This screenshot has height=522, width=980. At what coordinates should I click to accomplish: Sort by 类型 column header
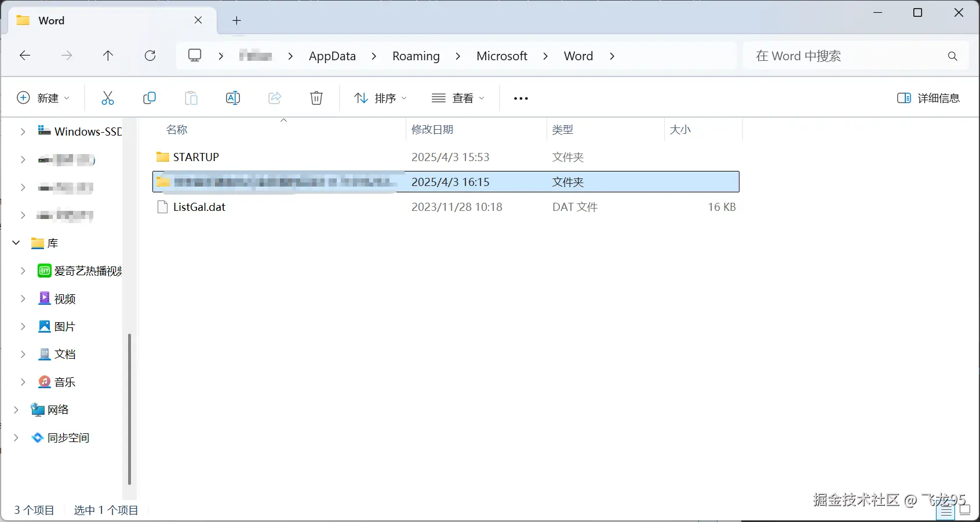563,130
